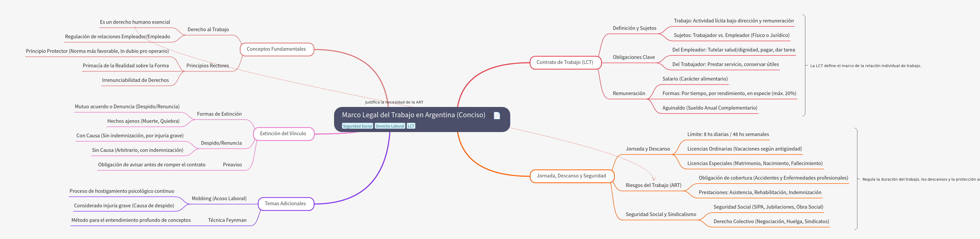Select the 'Contrato de Trabajo (LCT)' node

pyautogui.click(x=564, y=62)
